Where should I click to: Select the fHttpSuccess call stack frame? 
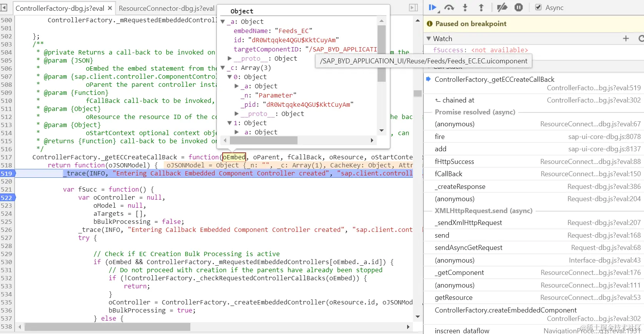point(454,162)
